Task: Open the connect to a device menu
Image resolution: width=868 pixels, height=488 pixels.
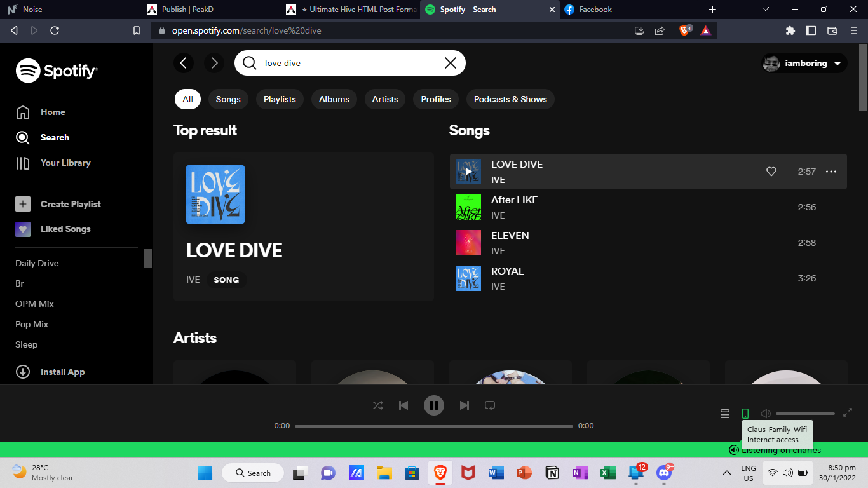Action: [x=745, y=414]
